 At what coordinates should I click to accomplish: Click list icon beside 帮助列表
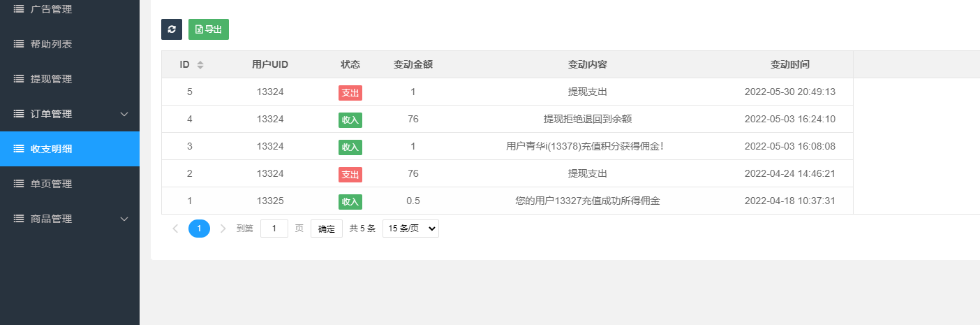tap(19, 44)
